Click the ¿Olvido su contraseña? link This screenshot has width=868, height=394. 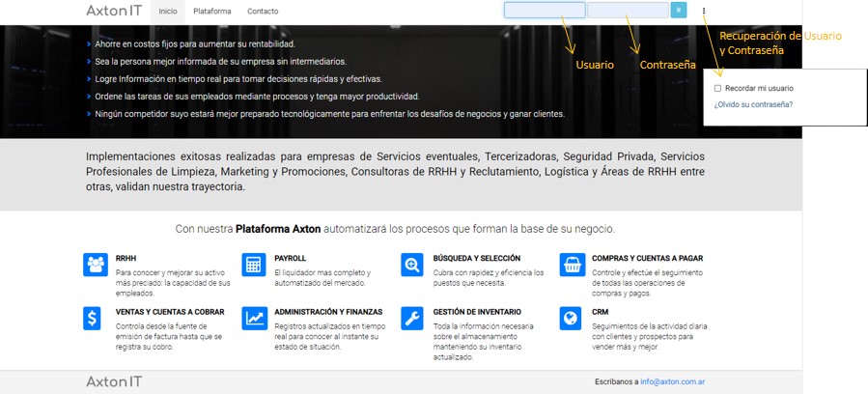(753, 103)
